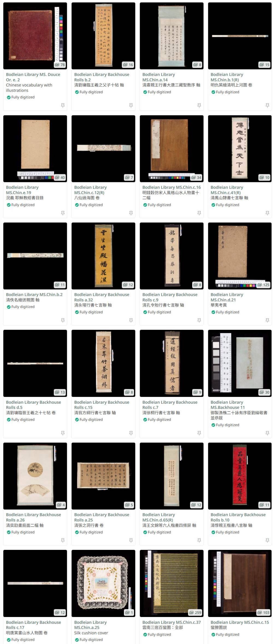Click the 125 image count badge
The image size is (273, 644).
[264, 285]
